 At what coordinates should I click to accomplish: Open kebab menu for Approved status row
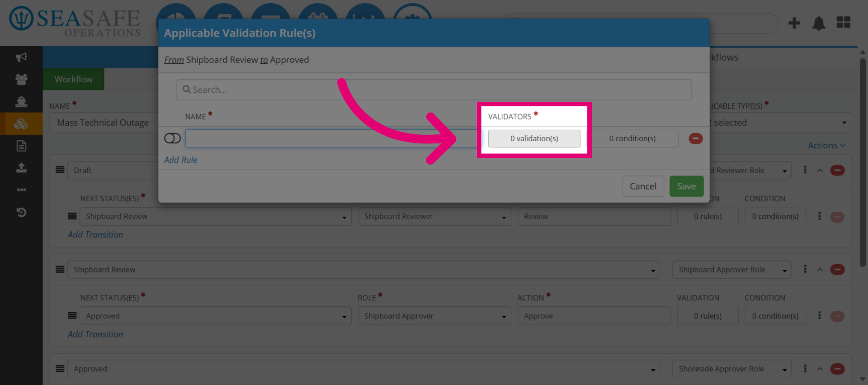(805, 369)
